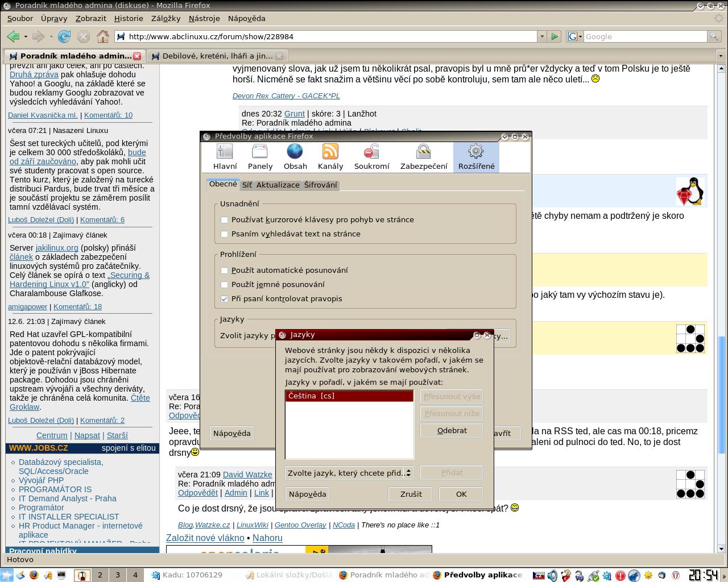
Task: Switch to the Aktualizace tab
Action: tap(278, 185)
